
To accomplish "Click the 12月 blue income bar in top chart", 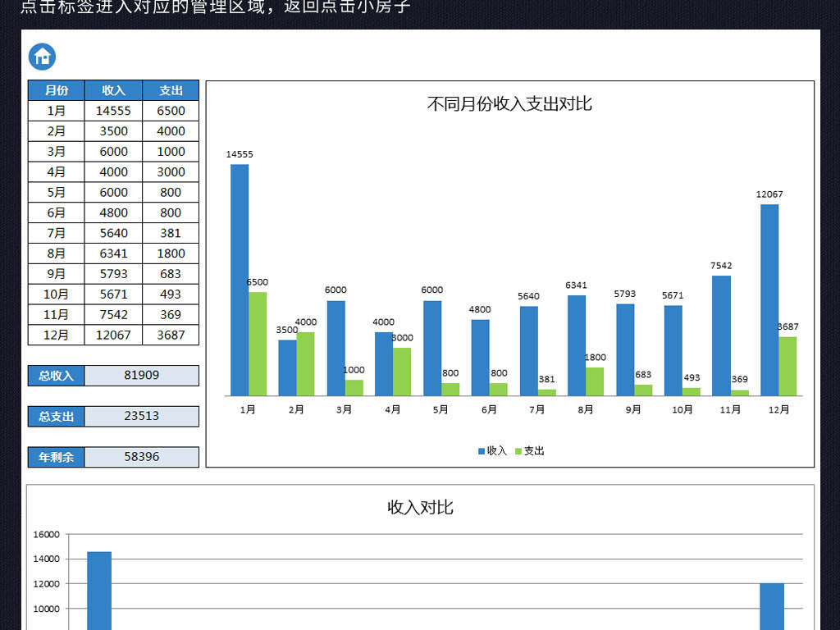I will pos(769,300).
